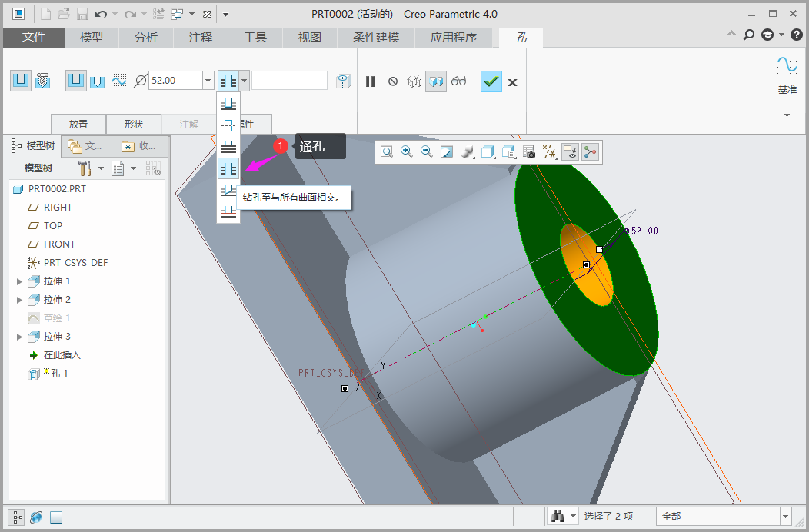Select the FRONT datum plane in tree

pyautogui.click(x=59, y=244)
